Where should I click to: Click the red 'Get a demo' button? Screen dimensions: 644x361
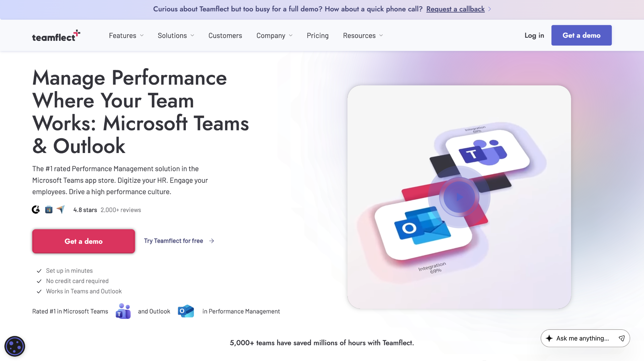pyautogui.click(x=83, y=241)
